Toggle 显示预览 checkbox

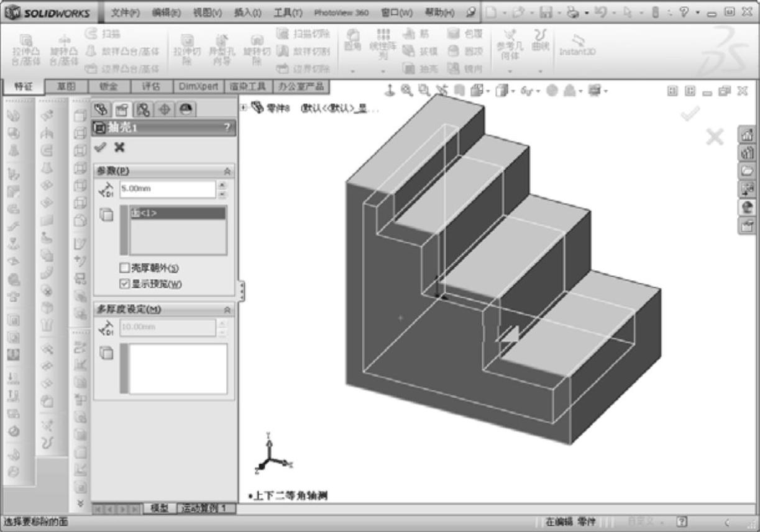coord(124,284)
